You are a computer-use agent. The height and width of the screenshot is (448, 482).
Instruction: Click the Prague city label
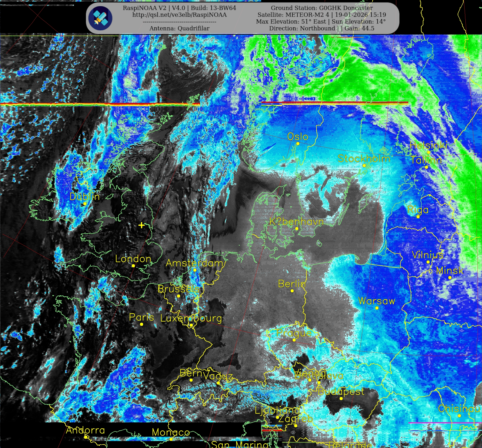294,333
